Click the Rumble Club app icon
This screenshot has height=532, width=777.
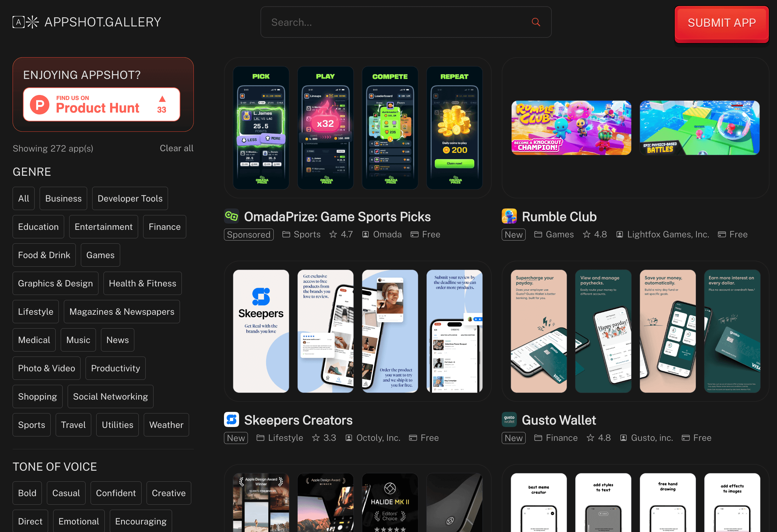(509, 216)
